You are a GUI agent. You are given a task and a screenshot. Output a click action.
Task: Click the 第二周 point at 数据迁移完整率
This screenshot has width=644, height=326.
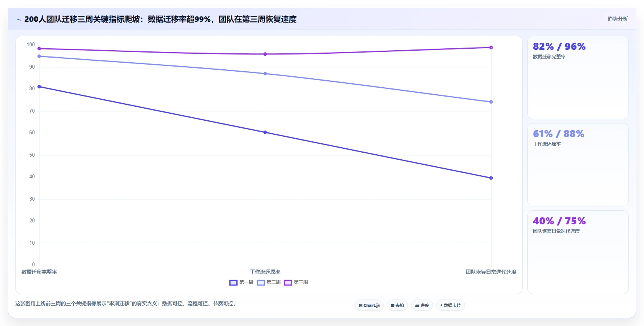pos(39,56)
